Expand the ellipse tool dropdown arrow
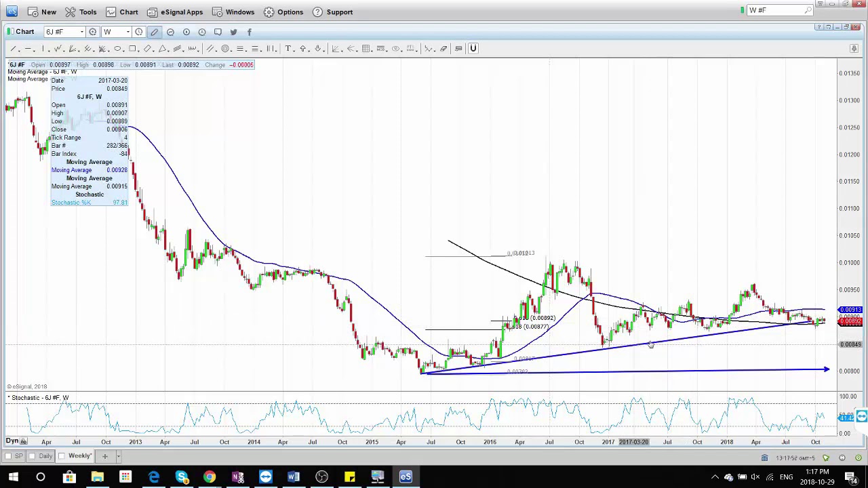This screenshot has height=488, width=868. coord(124,50)
